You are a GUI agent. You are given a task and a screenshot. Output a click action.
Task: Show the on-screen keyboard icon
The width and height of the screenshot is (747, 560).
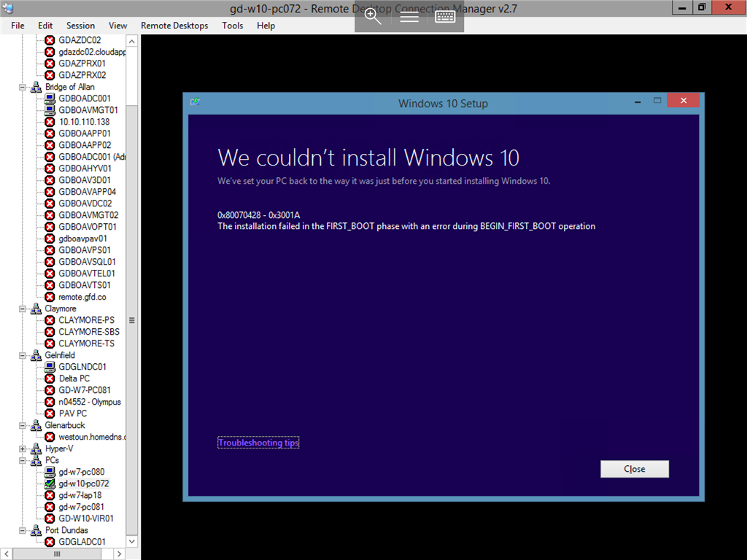pos(445,17)
